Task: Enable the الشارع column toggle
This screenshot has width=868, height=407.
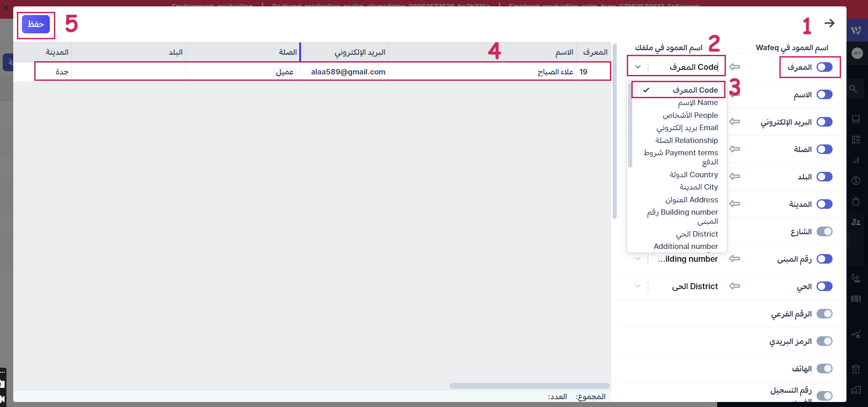Action: coord(825,232)
